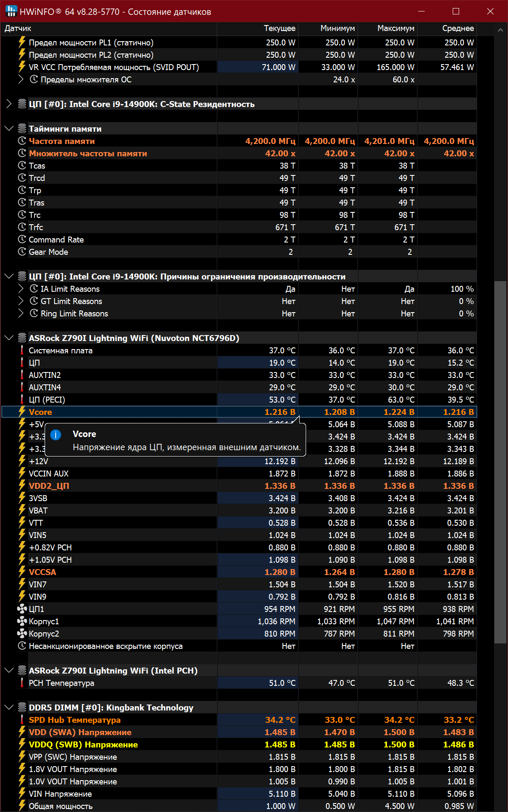Screen dimensions: 508x812
Task: Click the clock icon beside Частота памяти
Action: click(22, 141)
